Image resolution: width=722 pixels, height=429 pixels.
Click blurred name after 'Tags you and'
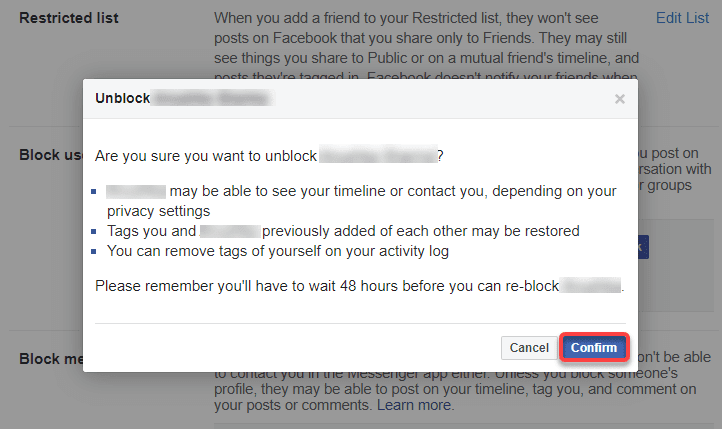point(230,231)
